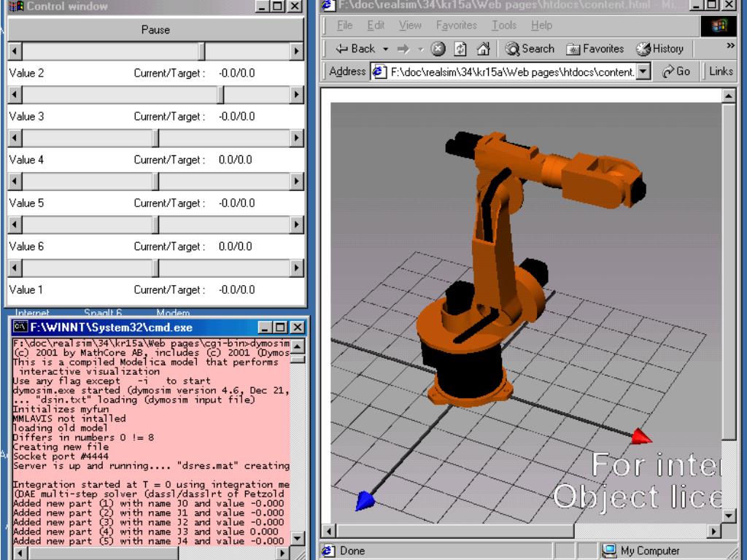The width and height of the screenshot is (747, 560).
Task: Open the View menu in the browser
Action: point(410,26)
